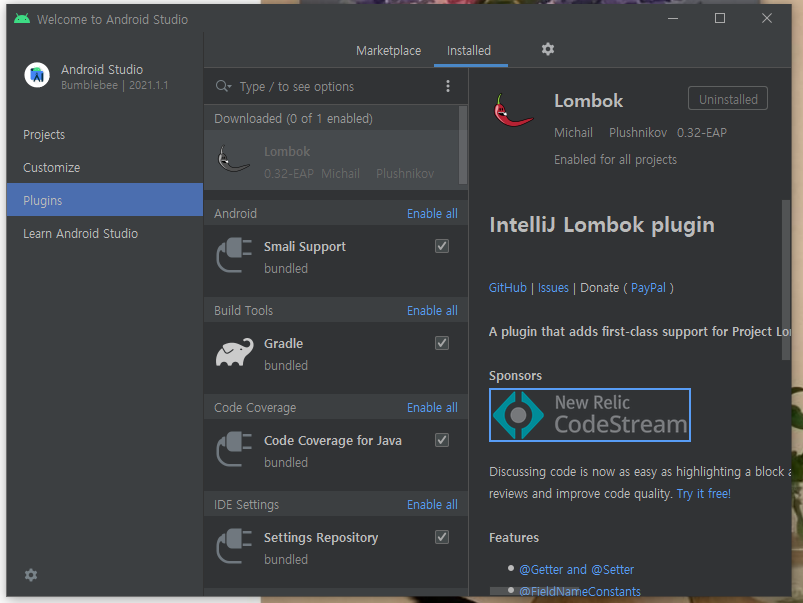Select Settings Repository plugin name
Screen dimensions: 803x603
coord(321,537)
